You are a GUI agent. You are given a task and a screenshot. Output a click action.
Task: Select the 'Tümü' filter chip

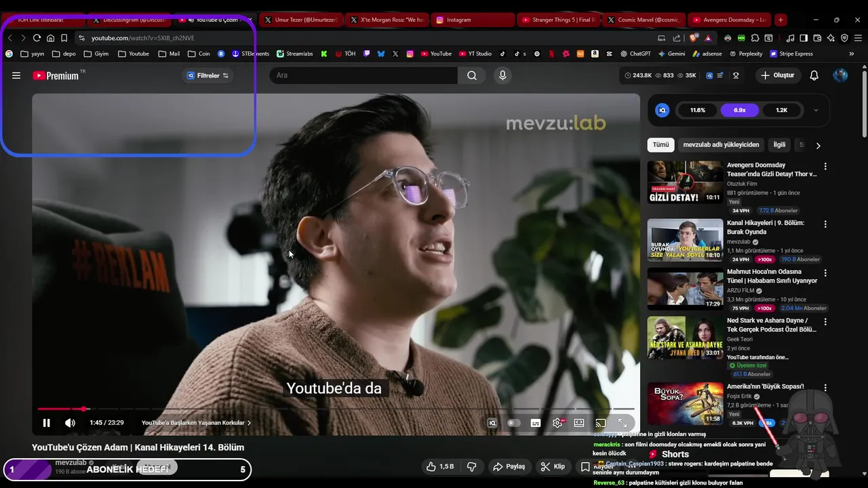pyautogui.click(x=660, y=145)
